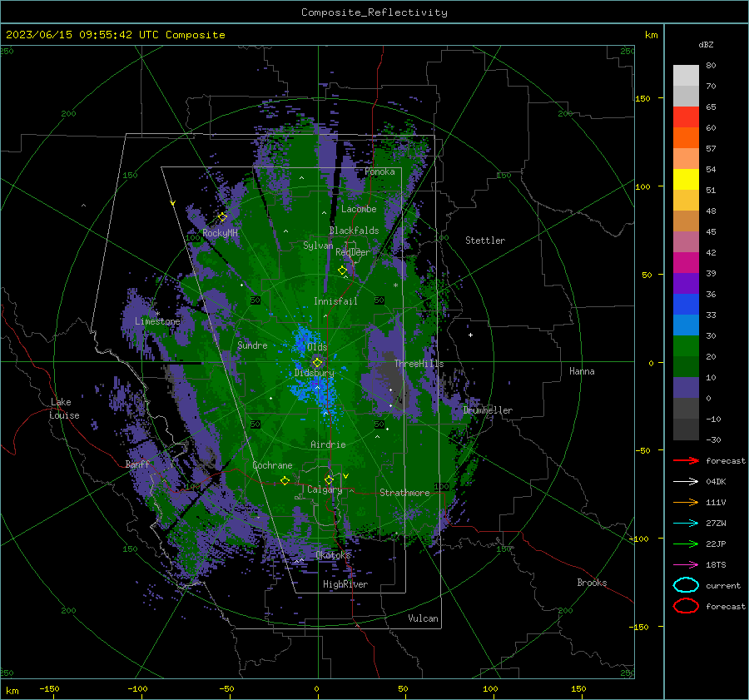The width and height of the screenshot is (749, 700).
Task: Click the Stettler map label
Action: (485, 241)
